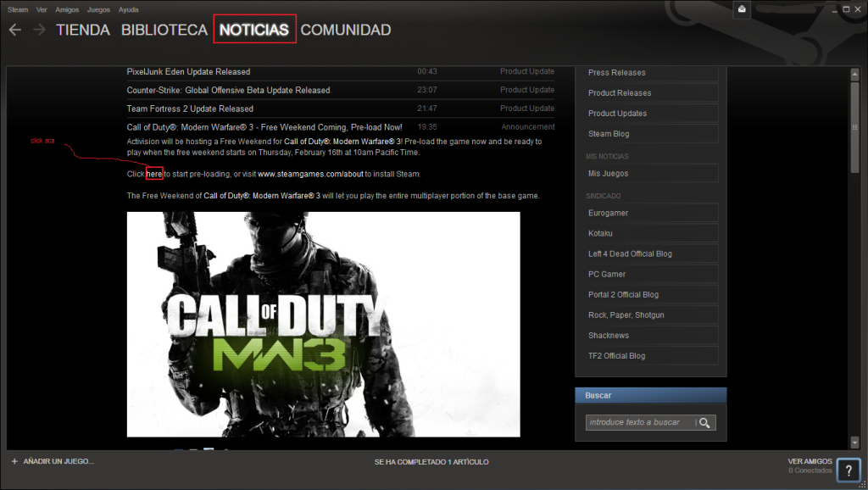868x490 pixels.
Task: Switch to the COMUNIDAD tab
Action: point(346,30)
